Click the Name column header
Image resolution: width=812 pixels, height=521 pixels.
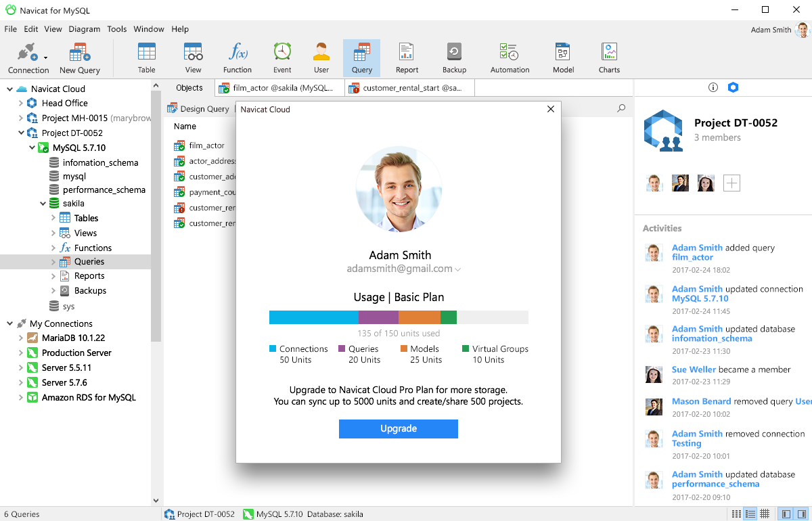click(185, 127)
